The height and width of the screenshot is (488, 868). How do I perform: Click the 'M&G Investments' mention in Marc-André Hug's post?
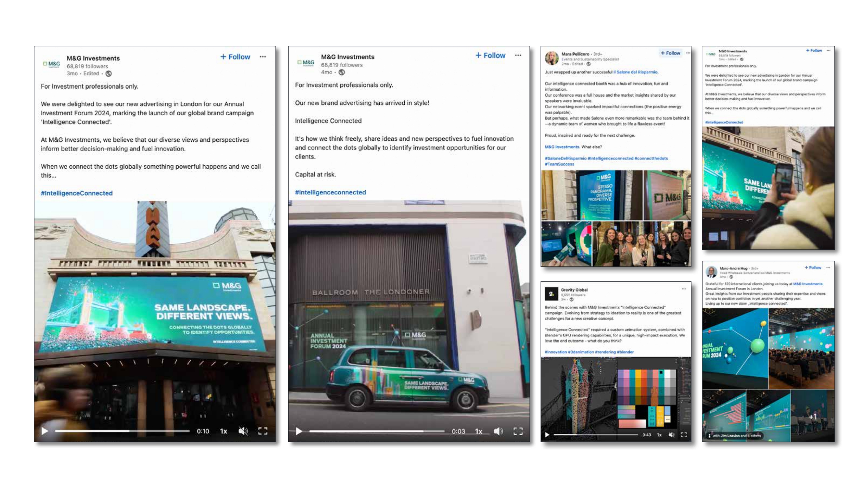coord(808,284)
